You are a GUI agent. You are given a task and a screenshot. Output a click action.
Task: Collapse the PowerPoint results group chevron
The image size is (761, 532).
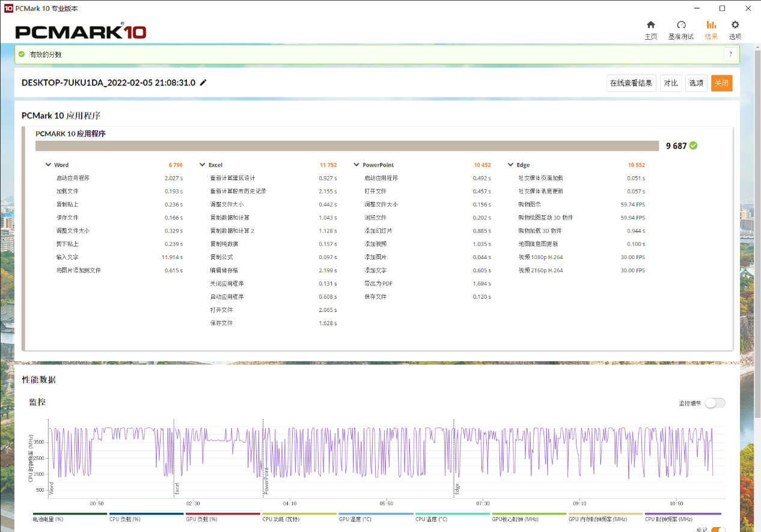point(356,165)
